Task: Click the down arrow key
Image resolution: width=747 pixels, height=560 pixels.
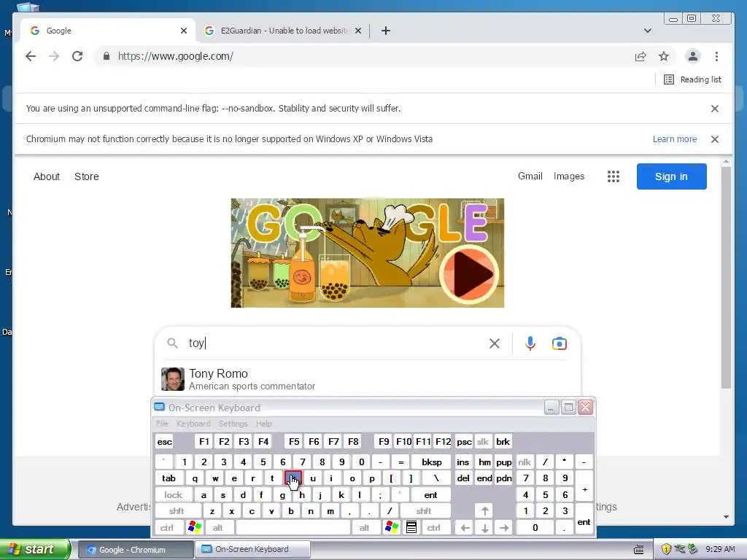Action: tap(484, 528)
